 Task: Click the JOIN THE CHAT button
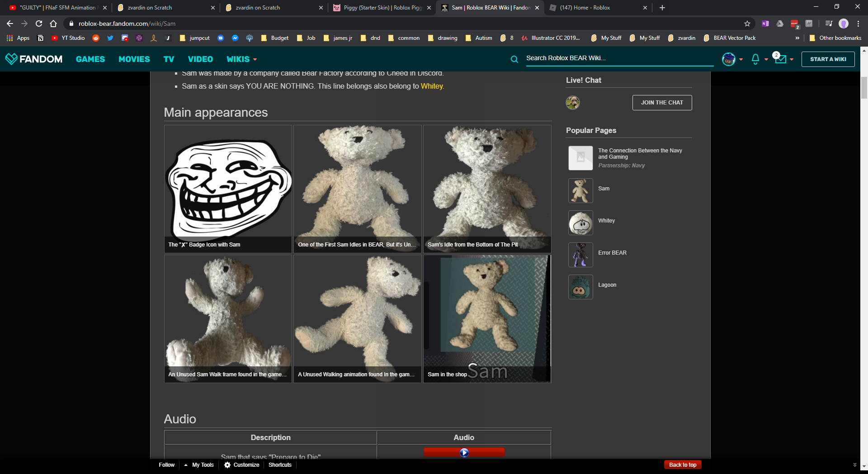pos(662,103)
